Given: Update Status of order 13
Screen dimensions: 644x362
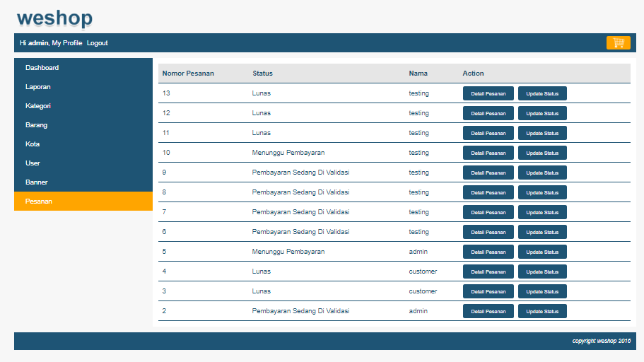Looking at the screenshot, I should click(542, 93).
